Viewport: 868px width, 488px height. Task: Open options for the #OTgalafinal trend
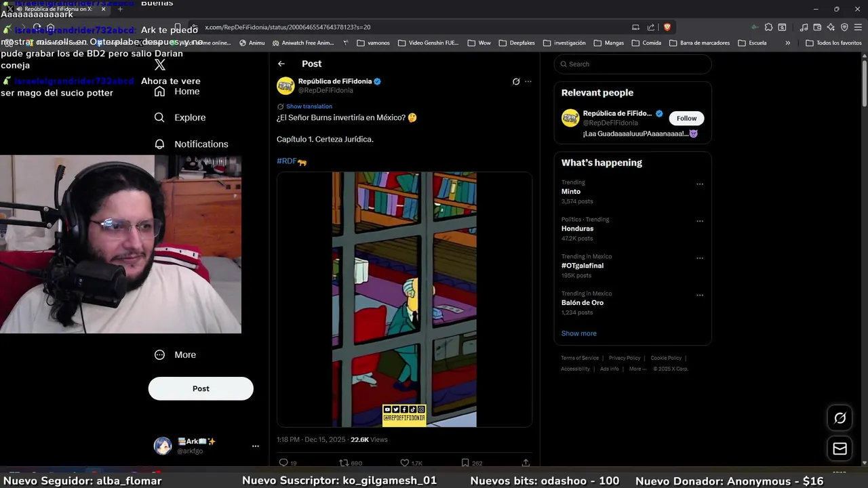tap(700, 258)
